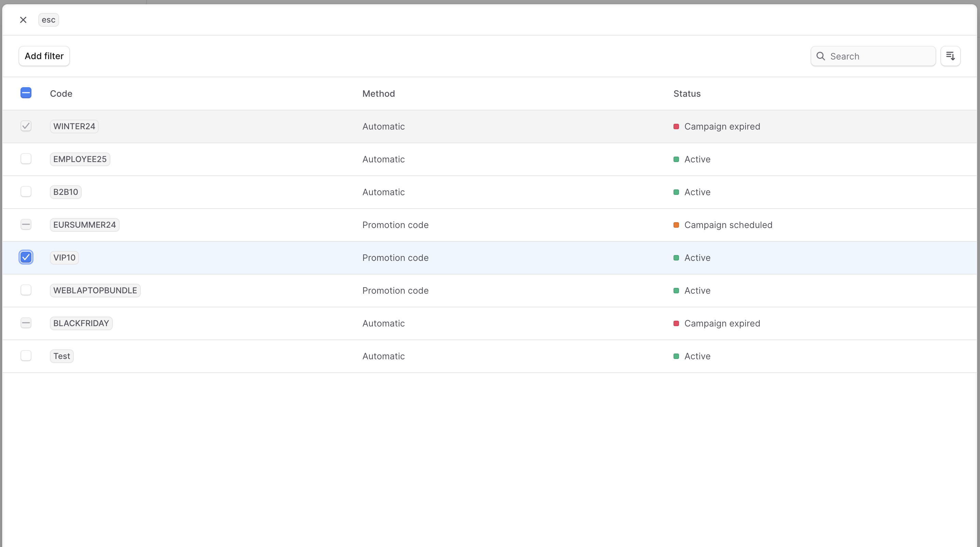Click the red status dot in WINTER24 row
The width and height of the screenshot is (980, 547).
pyautogui.click(x=676, y=126)
